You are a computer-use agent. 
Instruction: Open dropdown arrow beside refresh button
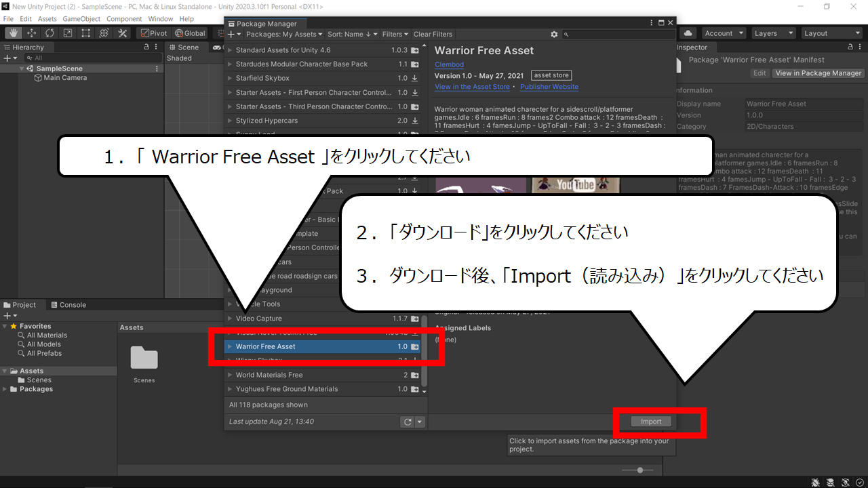[x=420, y=422]
